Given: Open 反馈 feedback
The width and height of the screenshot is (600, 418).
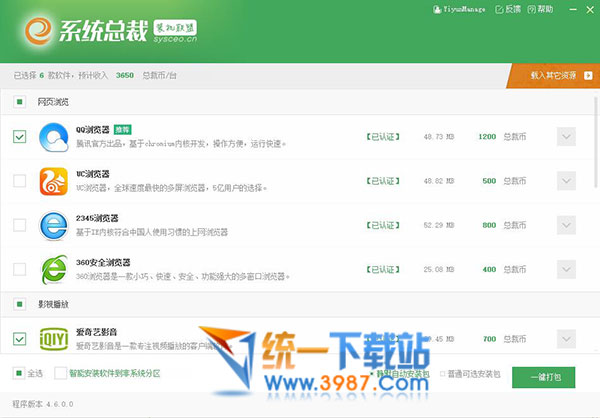Looking at the screenshot, I should click(x=508, y=9).
